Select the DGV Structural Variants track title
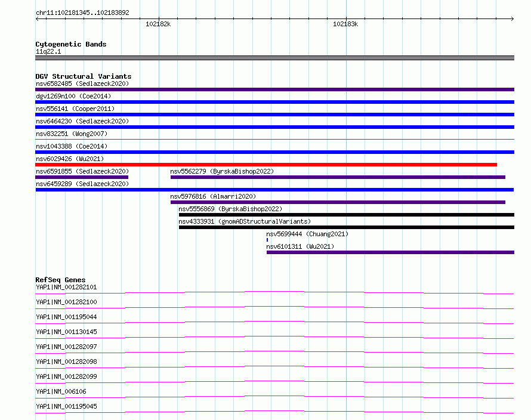Screen dimensions: 531x420 pos(84,76)
